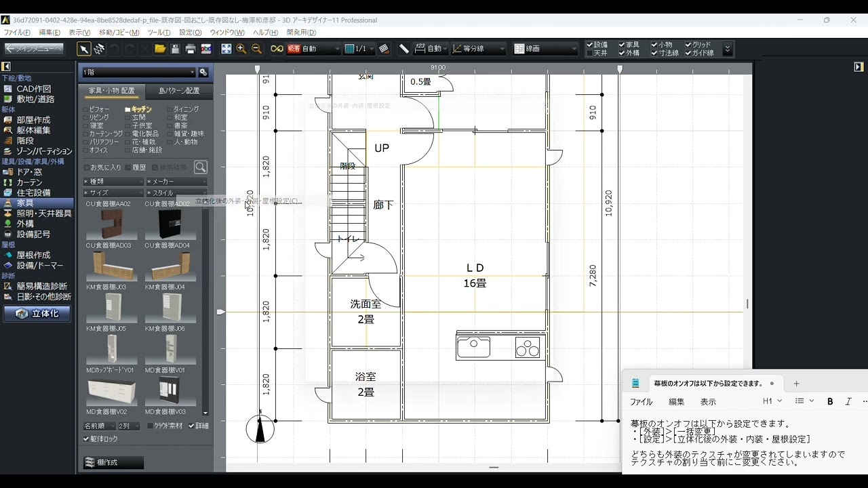Open the 線画 display mode dropdown
This screenshot has height=488, width=868.
(x=545, y=49)
